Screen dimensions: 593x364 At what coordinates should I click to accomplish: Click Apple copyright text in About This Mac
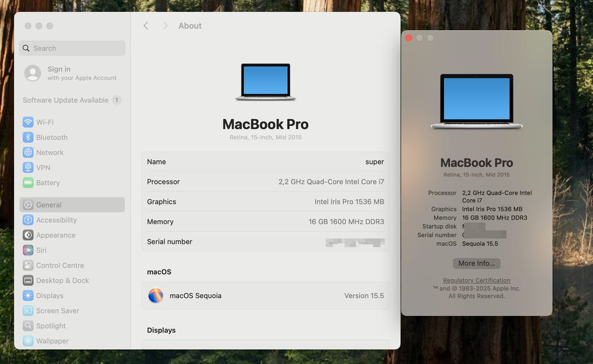(x=476, y=292)
